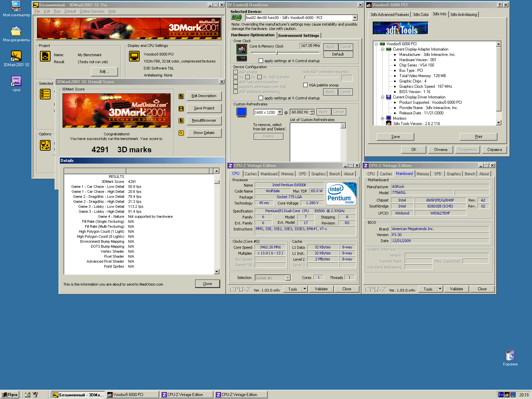Open the Run menu in 3DMark
This screenshot has width=532, height=399.
pos(57,11)
